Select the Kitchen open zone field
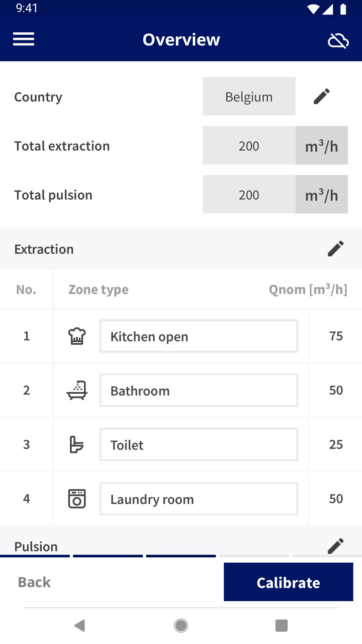The image size is (362, 644). (199, 336)
